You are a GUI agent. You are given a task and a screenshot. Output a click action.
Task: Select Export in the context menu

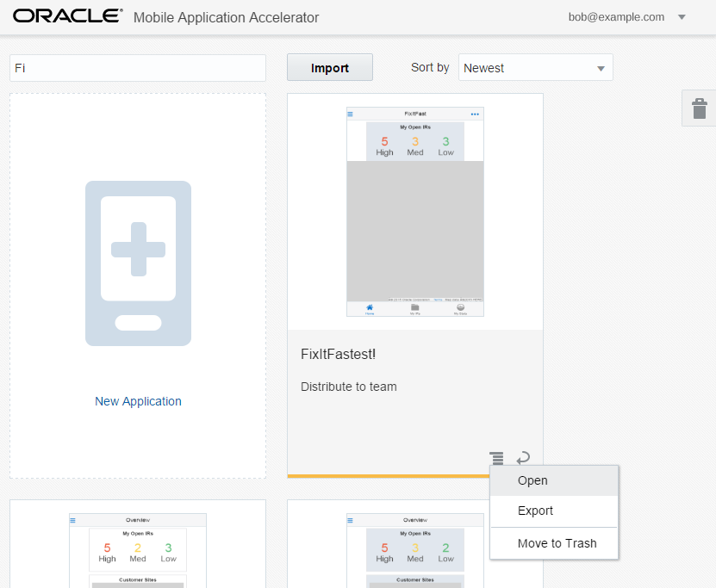click(554, 511)
